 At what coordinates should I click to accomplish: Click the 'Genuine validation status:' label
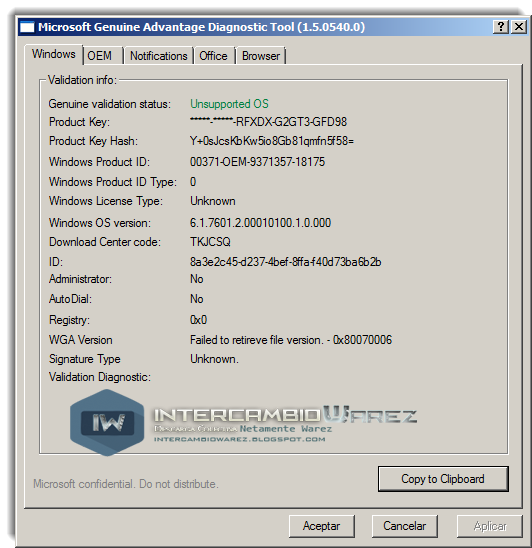coord(110,104)
